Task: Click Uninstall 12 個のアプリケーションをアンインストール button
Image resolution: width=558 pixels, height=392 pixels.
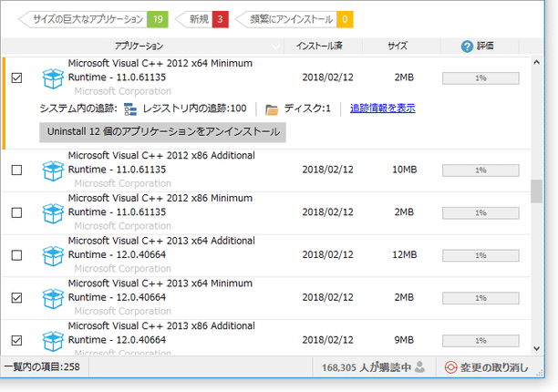Action: (162, 132)
